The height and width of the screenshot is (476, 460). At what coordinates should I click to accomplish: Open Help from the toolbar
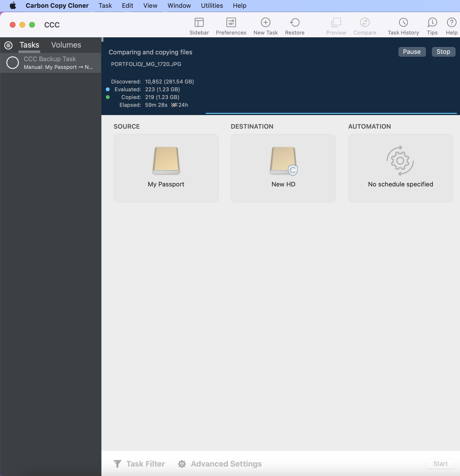tap(451, 26)
